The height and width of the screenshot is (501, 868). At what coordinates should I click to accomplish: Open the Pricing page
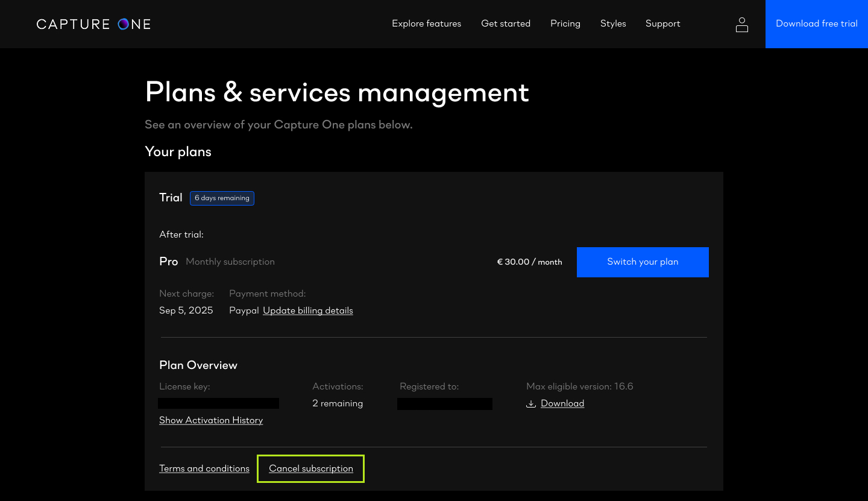(x=565, y=24)
